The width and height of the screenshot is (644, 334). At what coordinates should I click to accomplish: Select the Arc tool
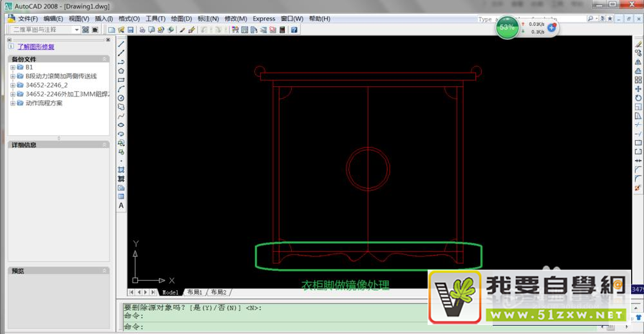pyautogui.click(x=121, y=89)
